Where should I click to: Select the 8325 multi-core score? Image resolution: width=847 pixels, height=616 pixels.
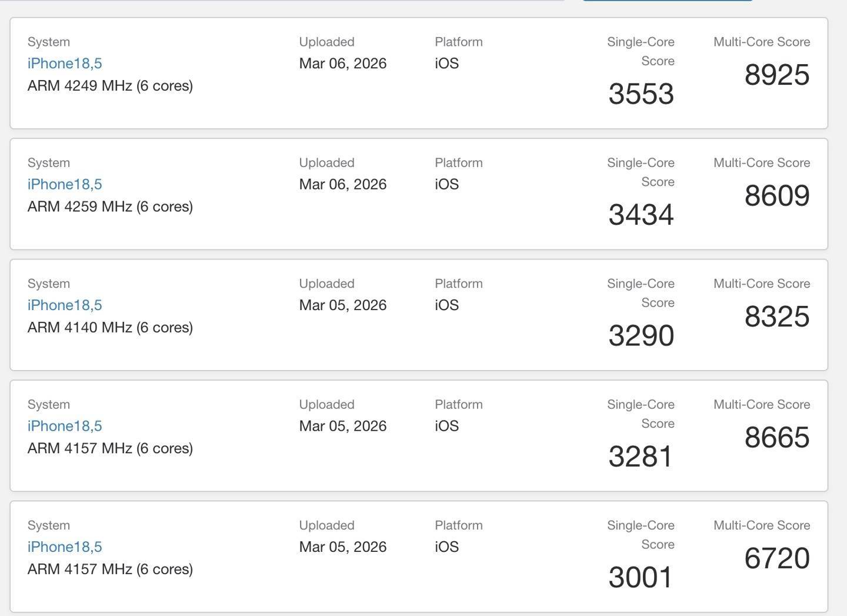coord(776,317)
